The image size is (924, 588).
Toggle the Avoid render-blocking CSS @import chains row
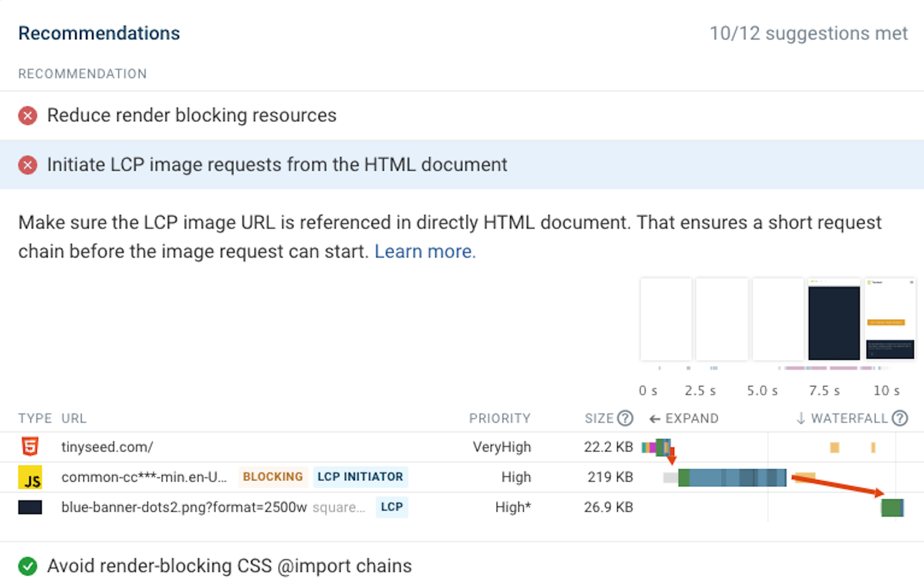(x=230, y=565)
